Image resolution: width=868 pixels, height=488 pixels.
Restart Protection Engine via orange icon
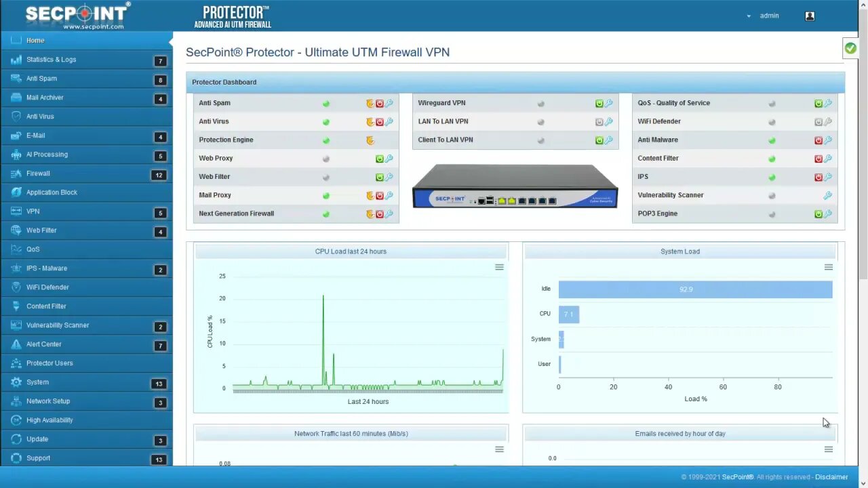point(370,140)
